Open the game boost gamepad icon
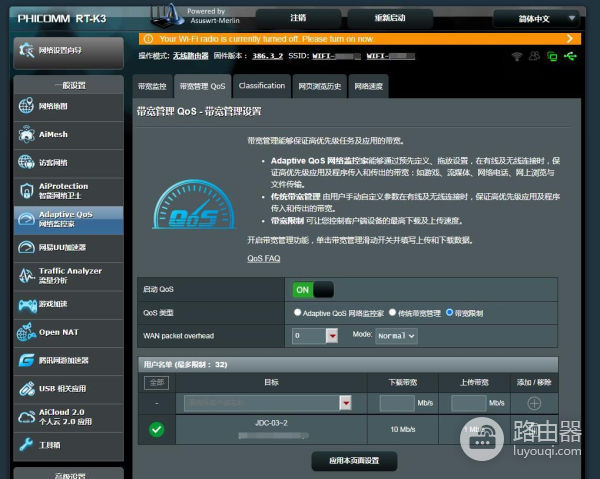600x479 pixels. tap(28, 305)
